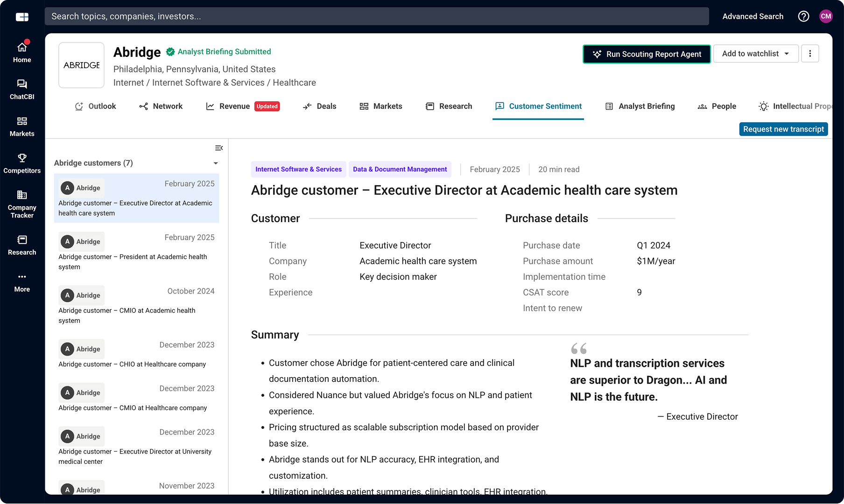Click the help question mark icon

click(803, 16)
